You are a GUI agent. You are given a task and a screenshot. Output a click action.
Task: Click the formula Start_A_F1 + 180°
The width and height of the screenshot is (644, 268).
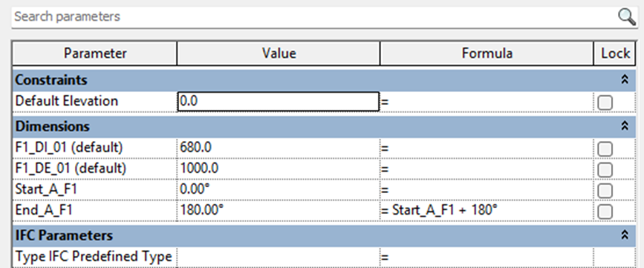click(x=445, y=210)
